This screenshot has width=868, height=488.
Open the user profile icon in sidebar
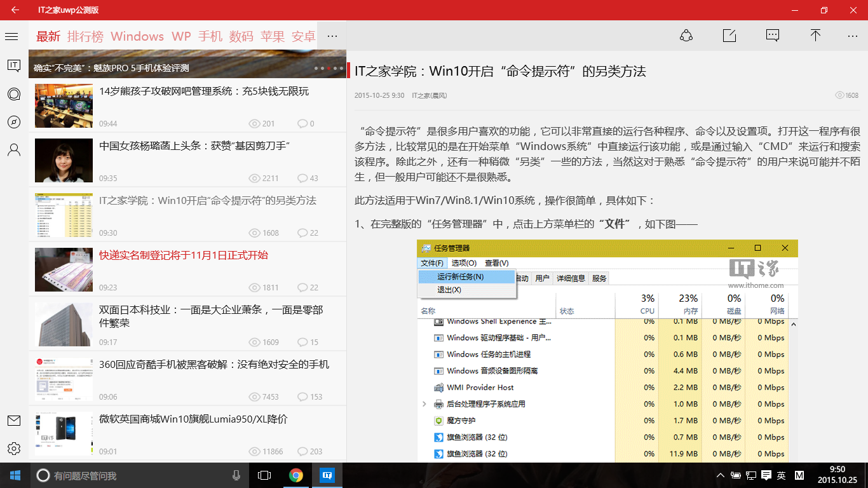point(14,150)
